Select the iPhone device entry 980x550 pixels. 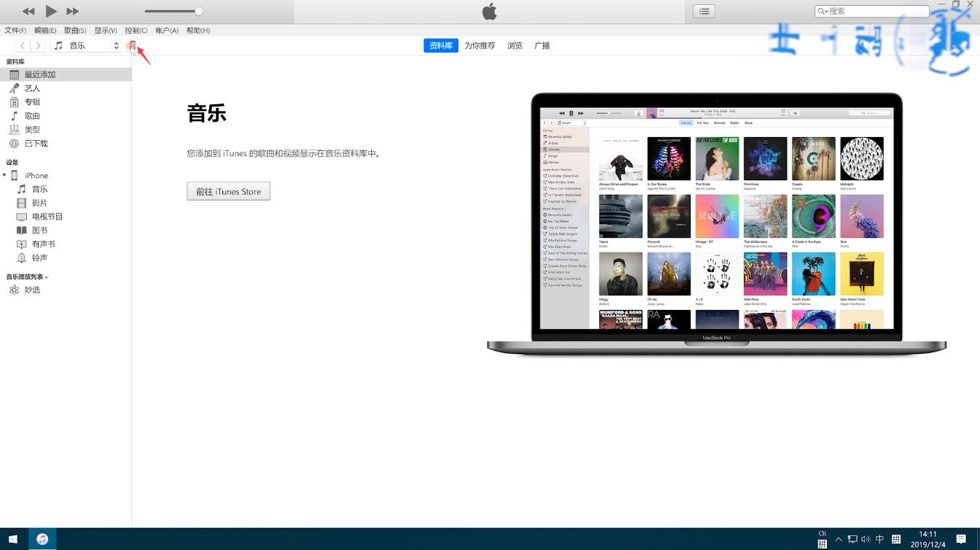pos(66,176)
